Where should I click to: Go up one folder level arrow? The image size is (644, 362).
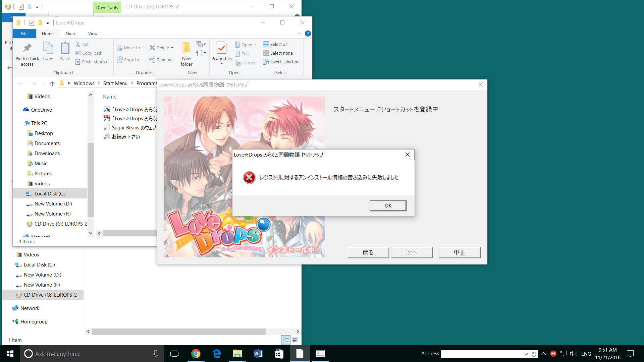(52, 83)
